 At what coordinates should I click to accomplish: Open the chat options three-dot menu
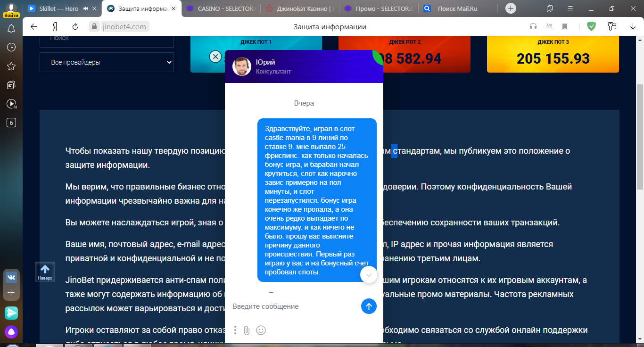coord(235,330)
